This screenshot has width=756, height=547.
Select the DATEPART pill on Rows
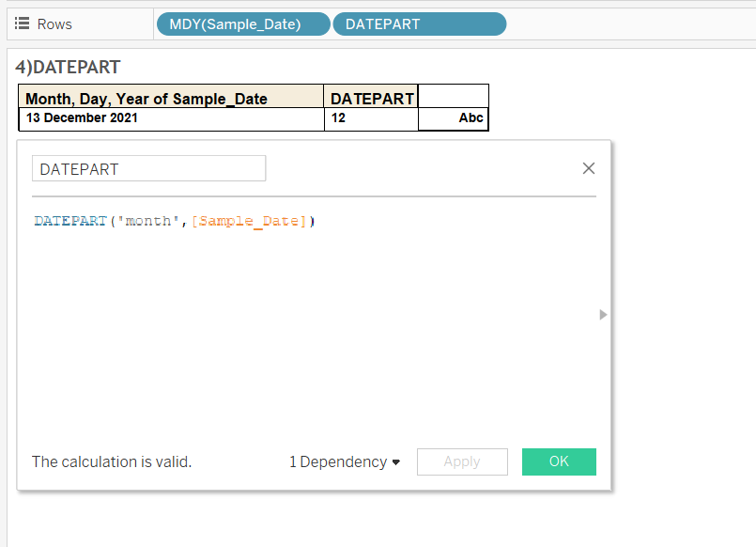[x=420, y=24]
